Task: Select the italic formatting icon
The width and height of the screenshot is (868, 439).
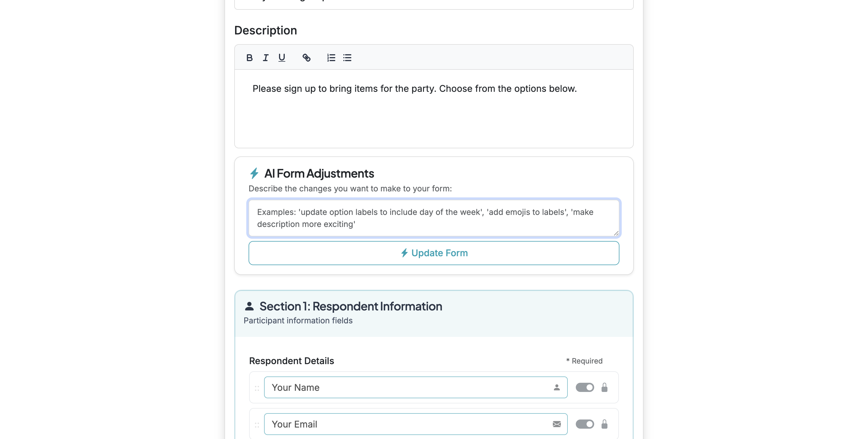Action: click(266, 58)
